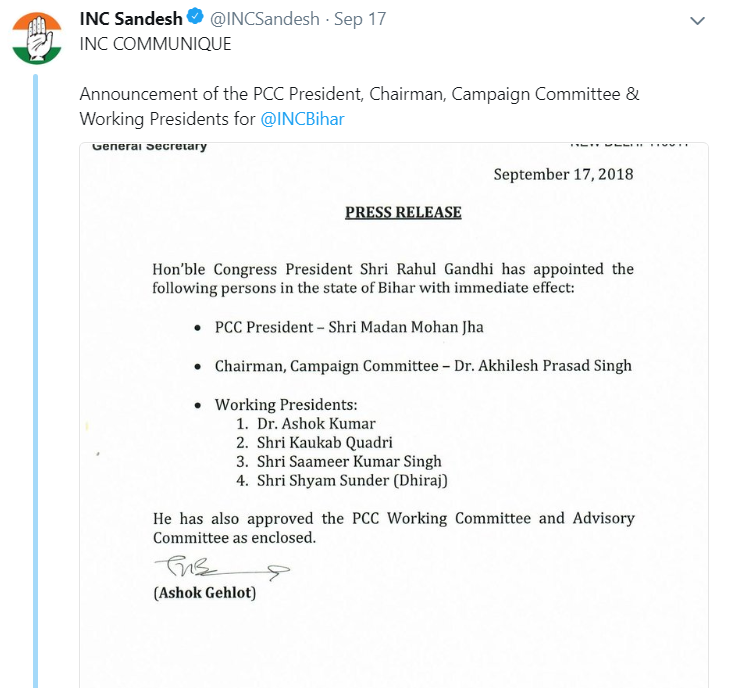Click the blue verified badge
Screen dimensions: 734x688
coord(196,19)
